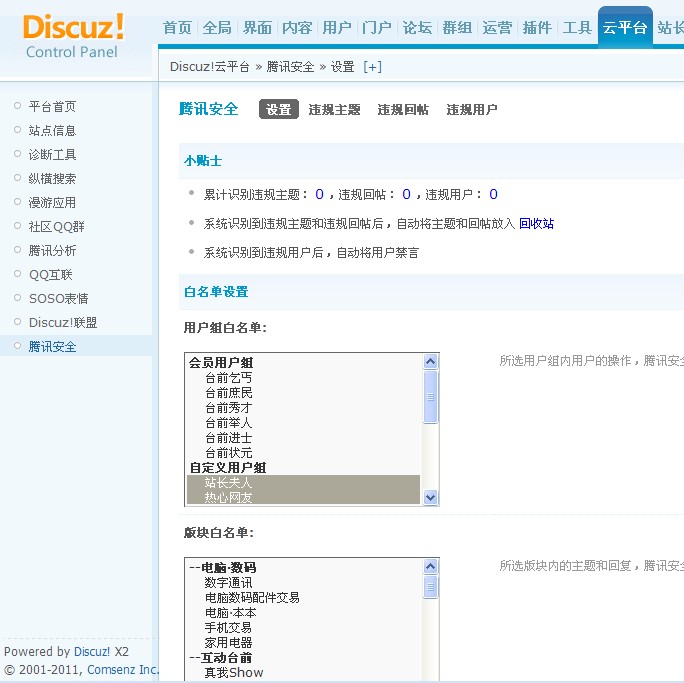
Task: Open 诊断工具 in sidebar
Action: [x=52, y=154]
